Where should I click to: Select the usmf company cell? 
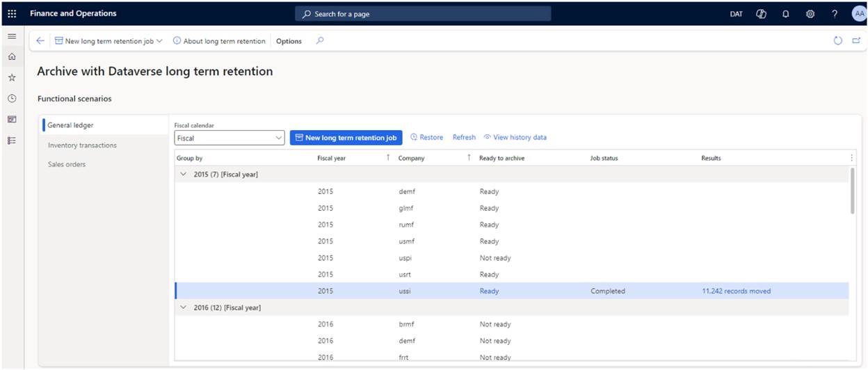tap(406, 241)
